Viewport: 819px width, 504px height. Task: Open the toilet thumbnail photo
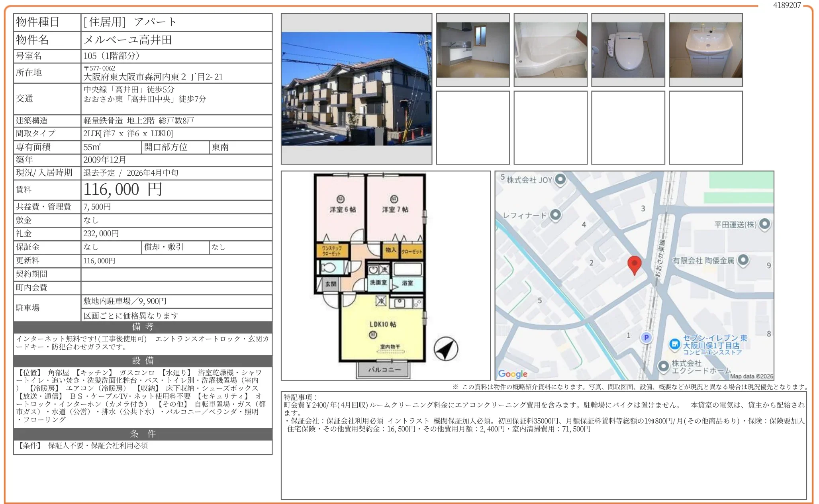point(628,50)
